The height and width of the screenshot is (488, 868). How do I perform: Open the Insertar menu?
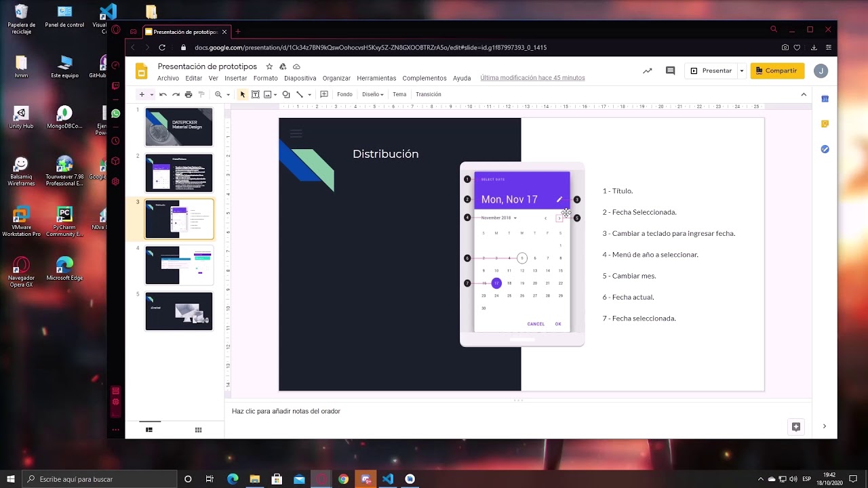(236, 78)
